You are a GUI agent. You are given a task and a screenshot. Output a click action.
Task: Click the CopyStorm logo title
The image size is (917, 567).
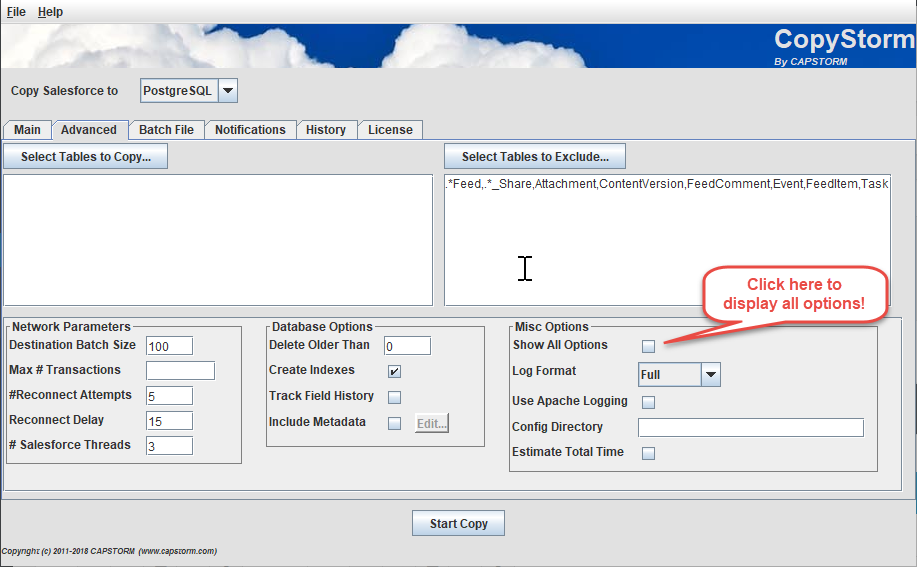pyautogui.click(x=844, y=39)
